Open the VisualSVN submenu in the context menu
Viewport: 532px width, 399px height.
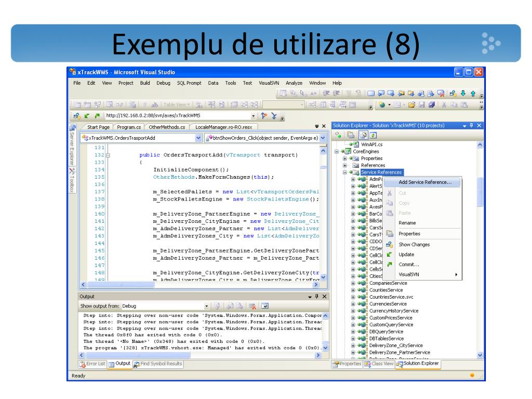tap(422, 274)
